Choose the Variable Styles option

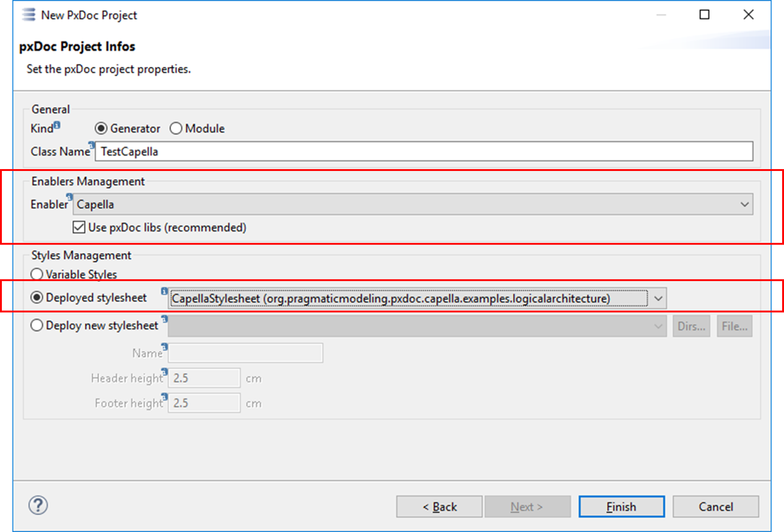pyautogui.click(x=37, y=274)
